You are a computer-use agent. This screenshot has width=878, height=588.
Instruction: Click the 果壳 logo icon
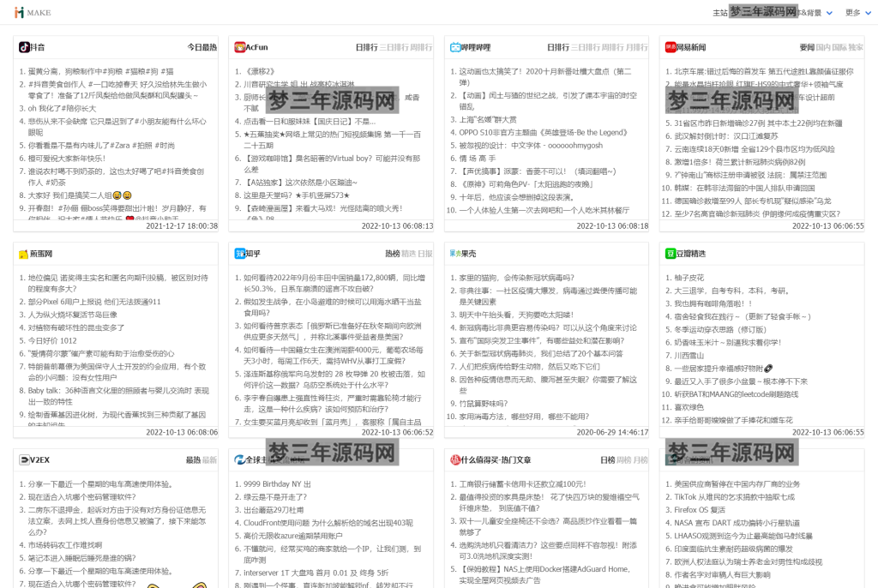(x=455, y=254)
